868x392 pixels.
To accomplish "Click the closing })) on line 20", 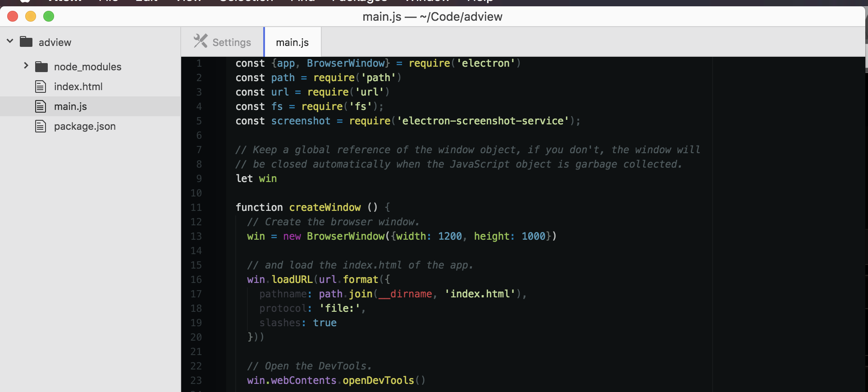I will (256, 337).
